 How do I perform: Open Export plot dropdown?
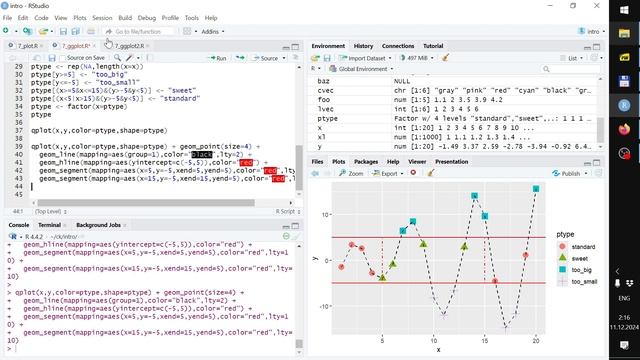[387, 173]
